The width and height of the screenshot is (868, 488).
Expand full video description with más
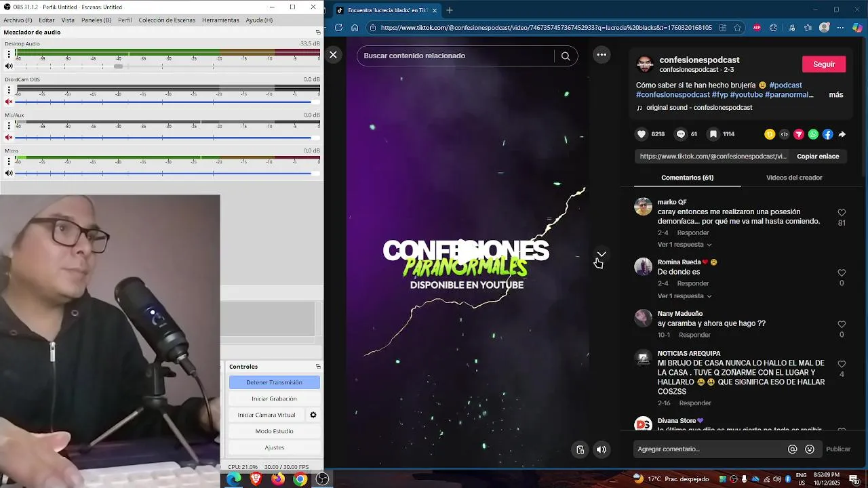836,95
